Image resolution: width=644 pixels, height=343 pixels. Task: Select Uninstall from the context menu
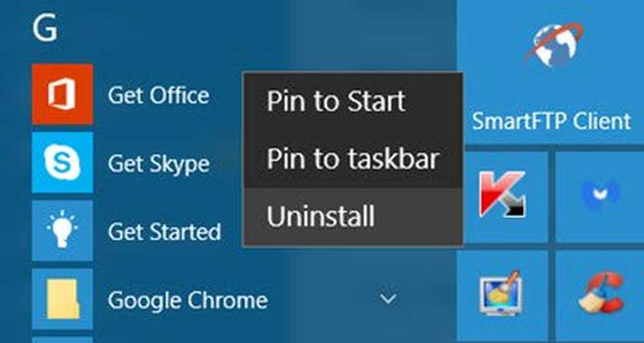pos(353,217)
